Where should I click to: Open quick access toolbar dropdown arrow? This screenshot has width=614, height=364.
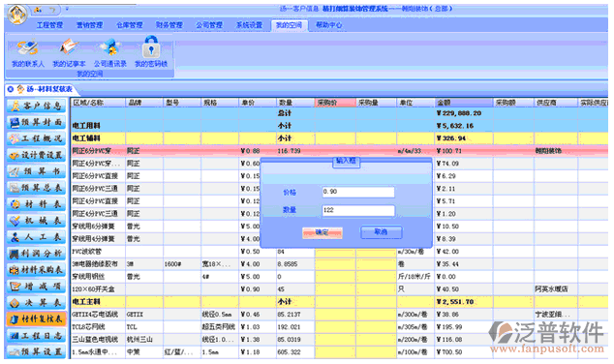click(67, 9)
